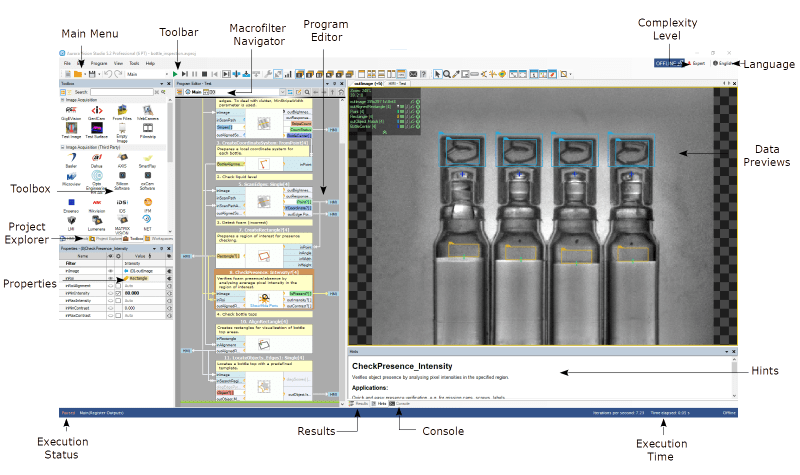This screenshot has width=800, height=475.
Task: Open Properties panel options dropdown arrow
Action: coord(155,248)
